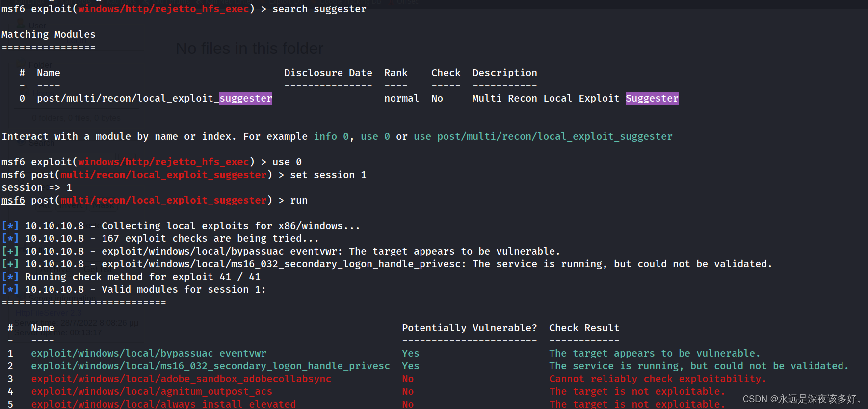Click the [+] log line mentioning ms16_032_secondary_logon_handle_privesc
Image resolution: width=868 pixels, height=409 pixels.
[x=387, y=264]
